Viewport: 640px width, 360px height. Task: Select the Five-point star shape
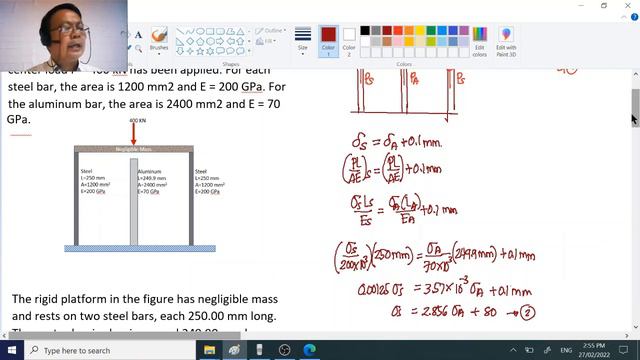click(x=200, y=51)
